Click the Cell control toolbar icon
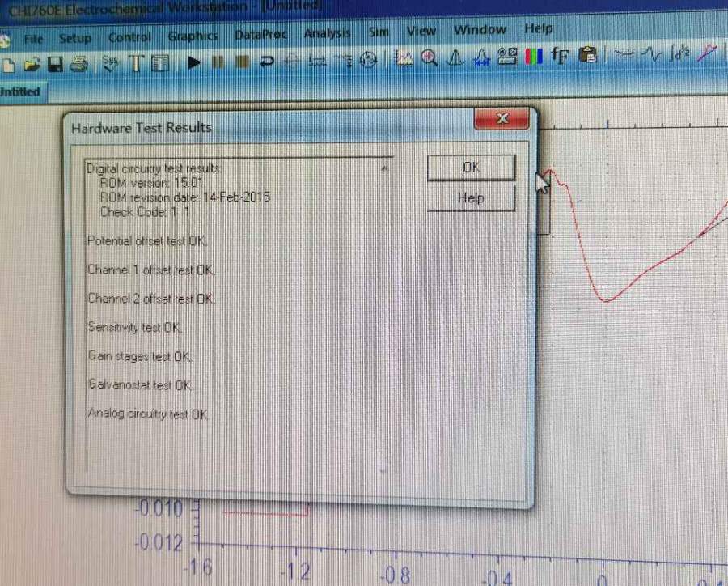Screen dimensions: 728x586 click(369, 60)
